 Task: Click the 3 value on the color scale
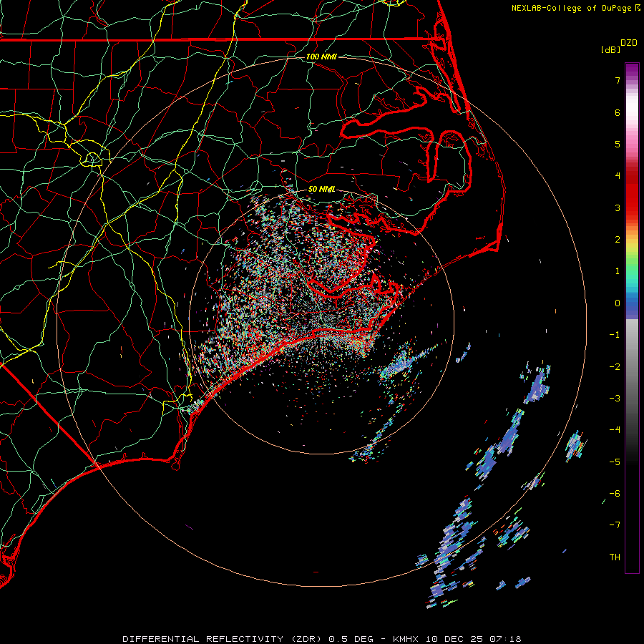(x=618, y=208)
